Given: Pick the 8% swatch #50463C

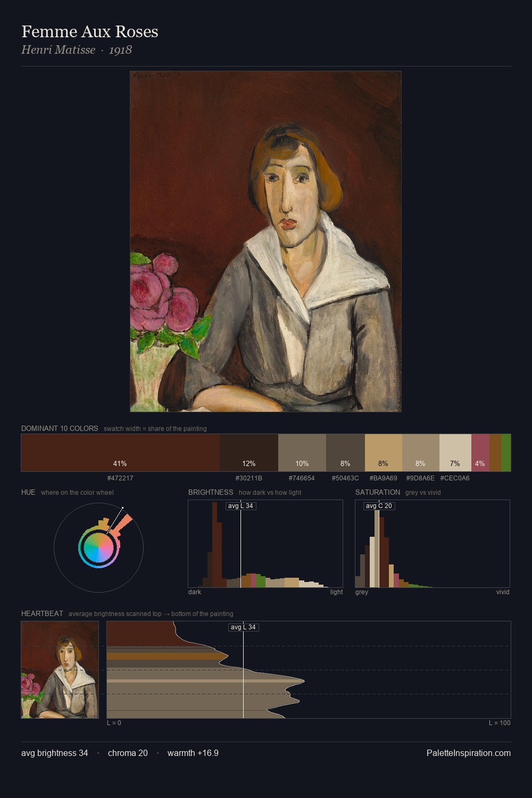Looking at the screenshot, I should point(345,453).
